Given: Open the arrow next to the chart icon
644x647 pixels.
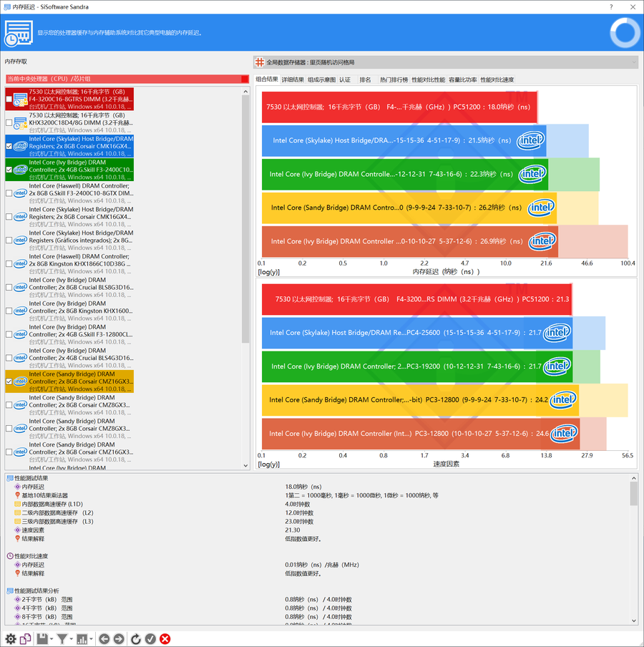Looking at the screenshot, I should point(91,639).
